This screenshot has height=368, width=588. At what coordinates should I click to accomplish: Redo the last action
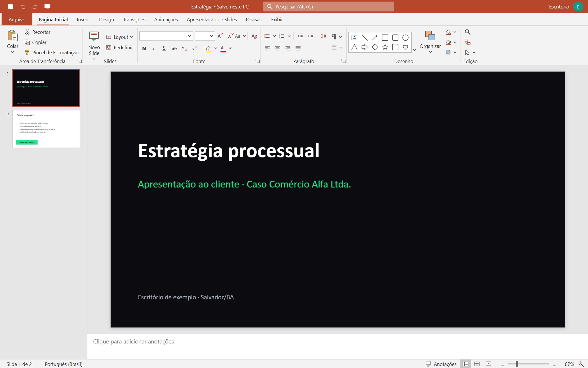tap(35, 6)
